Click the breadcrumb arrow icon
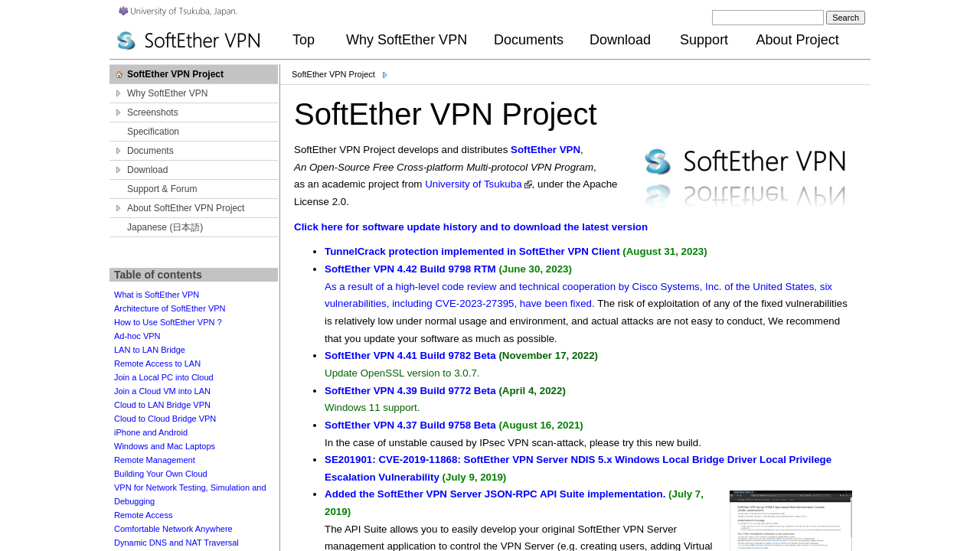Image resolution: width=980 pixels, height=551 pixels. pos(385,75)
